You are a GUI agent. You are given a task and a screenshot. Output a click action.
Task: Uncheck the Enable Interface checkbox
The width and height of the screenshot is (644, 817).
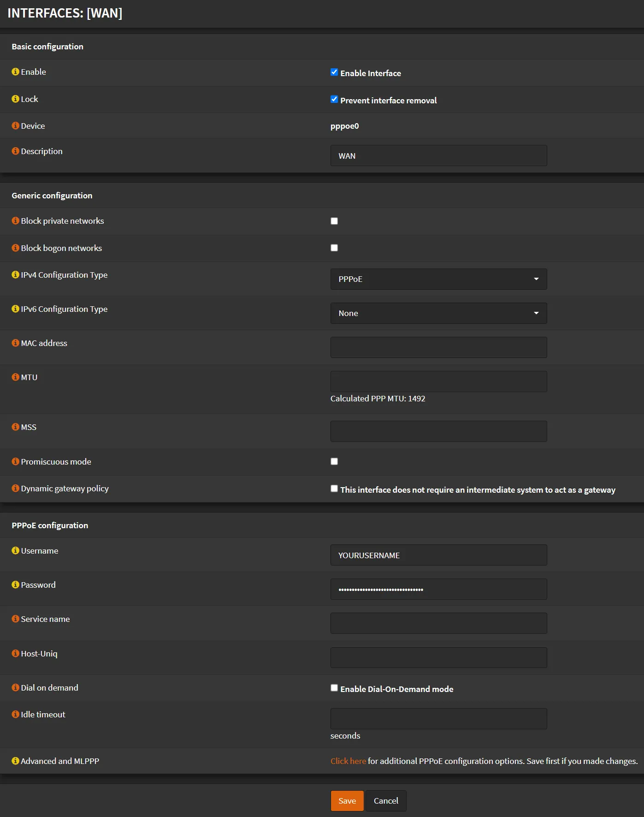334,72
